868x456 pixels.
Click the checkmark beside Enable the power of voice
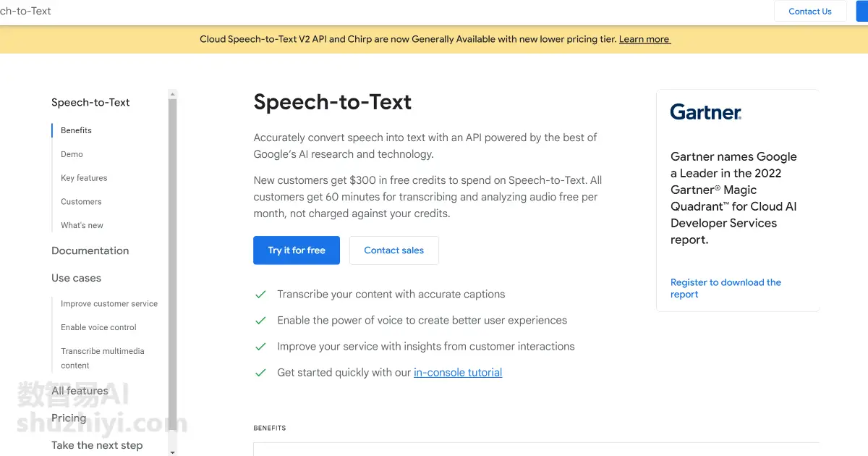click(x=260, y=321)
